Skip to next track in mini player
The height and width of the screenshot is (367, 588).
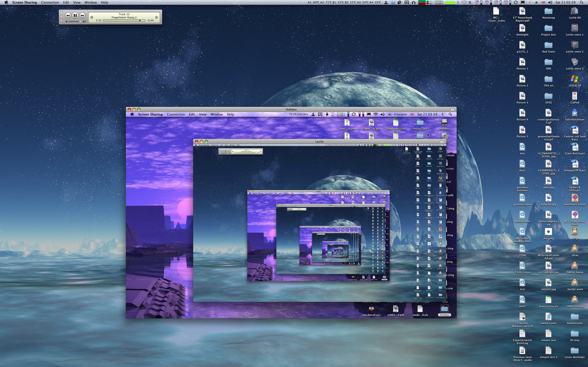click(x=83, y=16)
